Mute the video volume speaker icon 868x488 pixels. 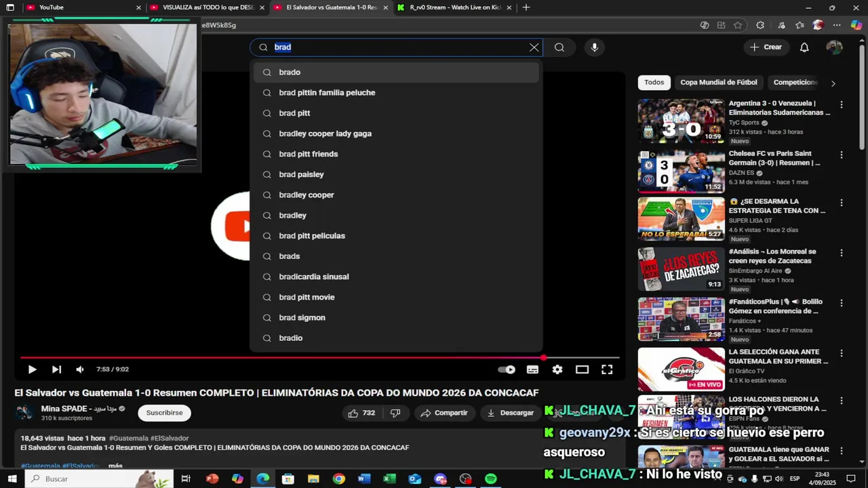(x=80, y=369)
